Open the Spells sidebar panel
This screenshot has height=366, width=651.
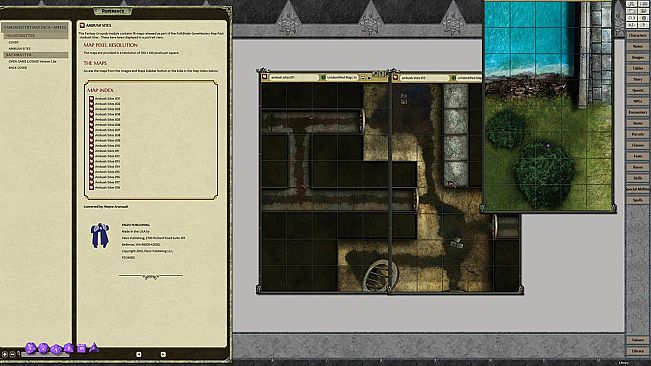[637, 200]
